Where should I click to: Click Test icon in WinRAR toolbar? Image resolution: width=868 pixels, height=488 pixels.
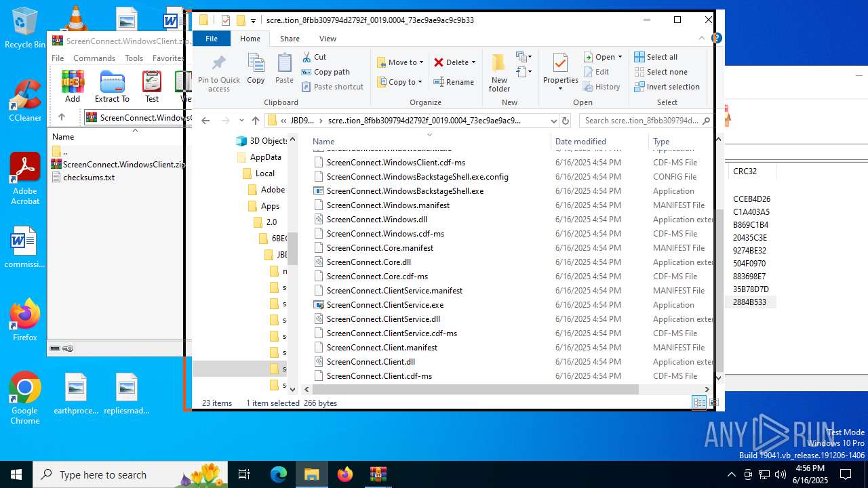tap(152, 86)
